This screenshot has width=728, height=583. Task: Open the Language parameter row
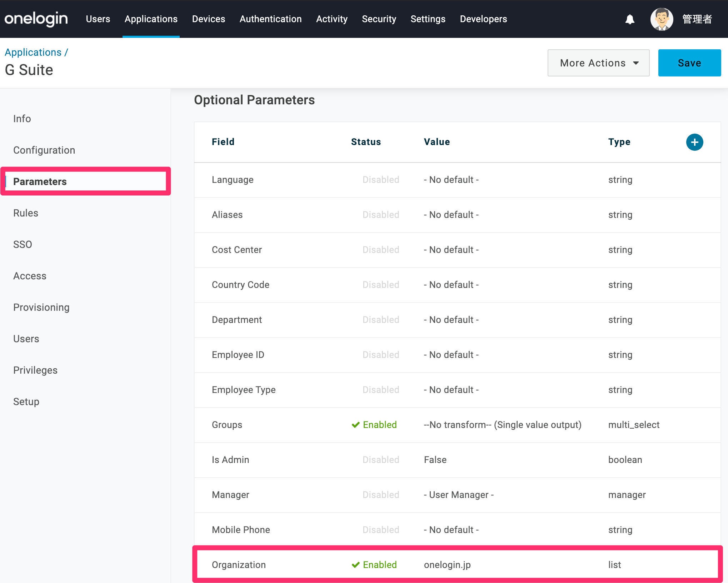457,180
